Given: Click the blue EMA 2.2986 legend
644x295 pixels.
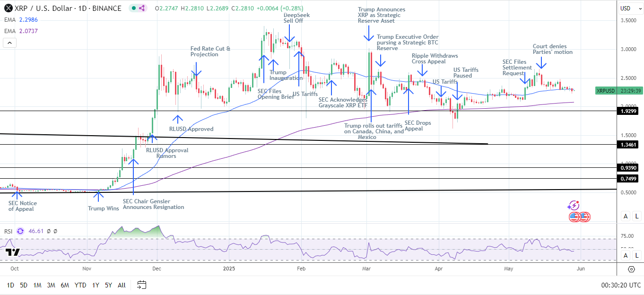Looking at the screenshot, I should coord(20,21).
